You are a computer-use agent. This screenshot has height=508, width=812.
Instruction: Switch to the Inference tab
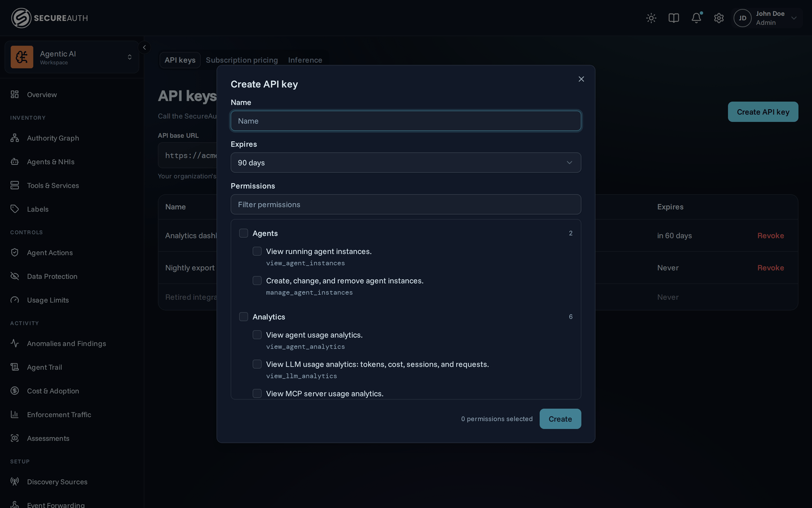pyautogui.click(x=305, y=60)
